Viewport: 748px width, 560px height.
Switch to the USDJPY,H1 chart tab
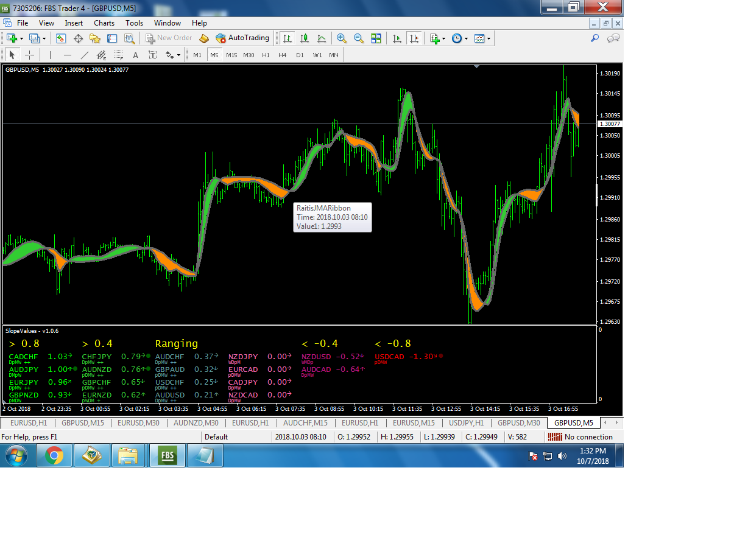466,422
